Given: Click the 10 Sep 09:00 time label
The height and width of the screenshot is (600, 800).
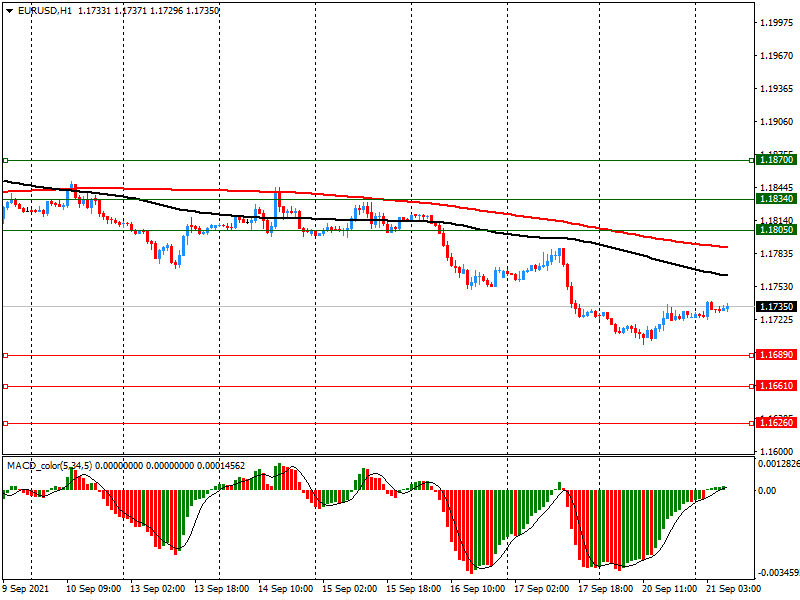Looking at the screenshot, I should pyautogui.click(x=94, y=589).
